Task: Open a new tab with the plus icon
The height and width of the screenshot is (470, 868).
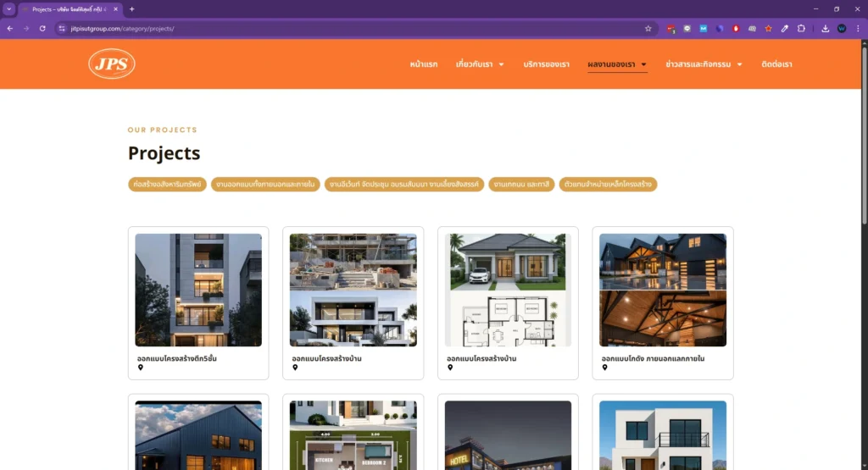Action: coord(131,8)
